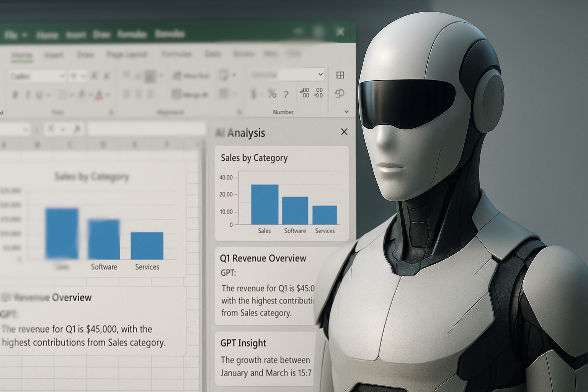Click the Name Box field
588x392 pixels.
(15, 130)
